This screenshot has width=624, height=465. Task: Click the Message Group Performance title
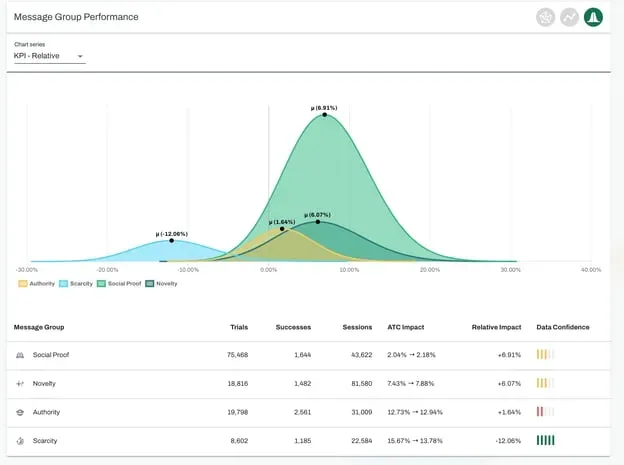(76, 17)
